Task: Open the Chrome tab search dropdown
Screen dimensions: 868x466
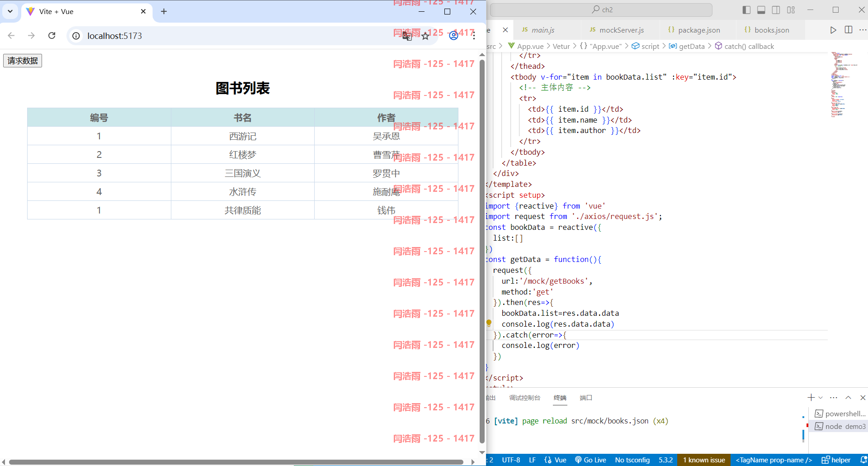Action: (10, 11)
